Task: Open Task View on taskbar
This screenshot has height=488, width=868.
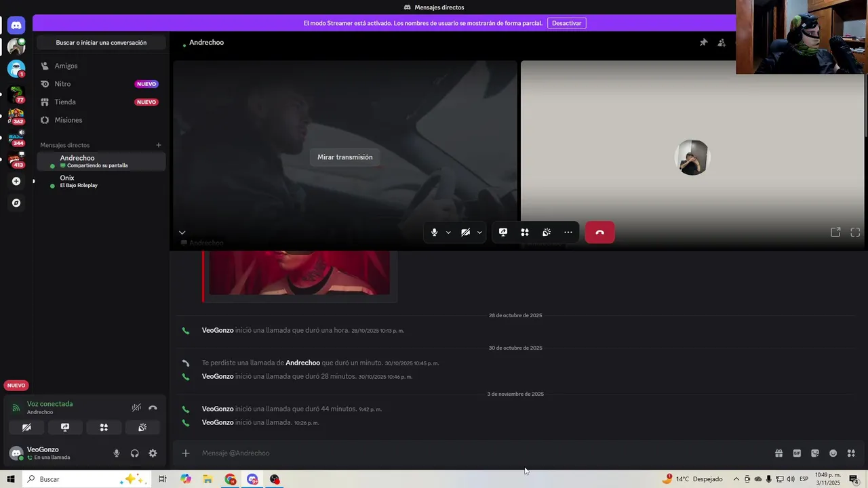Action: click(x=163, y=479)
